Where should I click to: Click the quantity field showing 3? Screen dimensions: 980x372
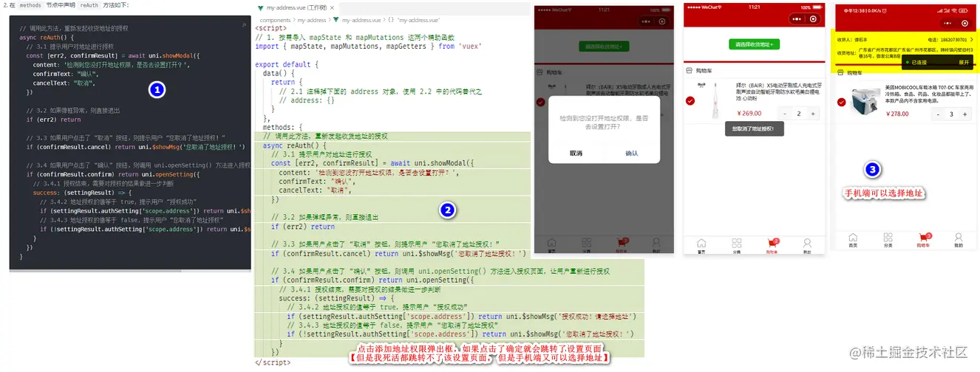(951, 114)
